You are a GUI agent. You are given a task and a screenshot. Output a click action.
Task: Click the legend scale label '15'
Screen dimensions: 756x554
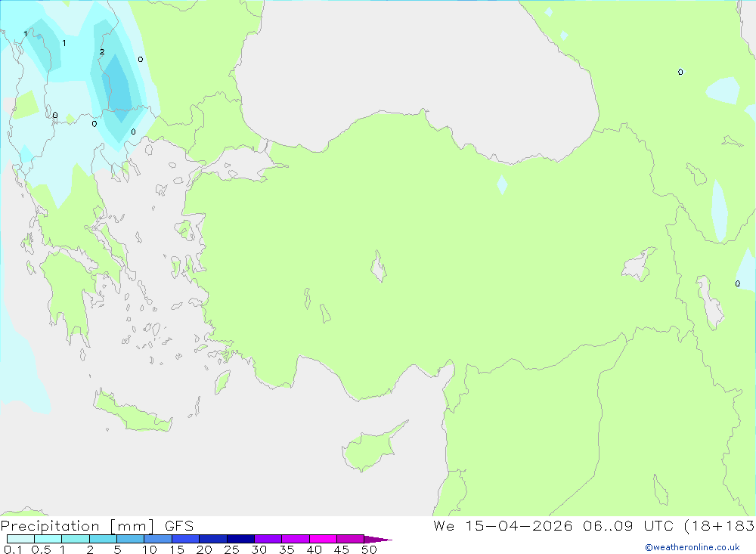click(177, 549)
